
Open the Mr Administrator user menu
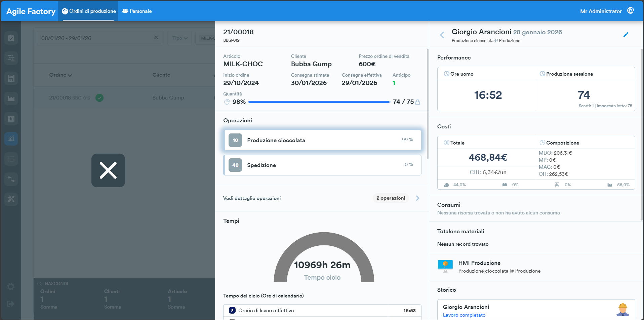point(601,11)
